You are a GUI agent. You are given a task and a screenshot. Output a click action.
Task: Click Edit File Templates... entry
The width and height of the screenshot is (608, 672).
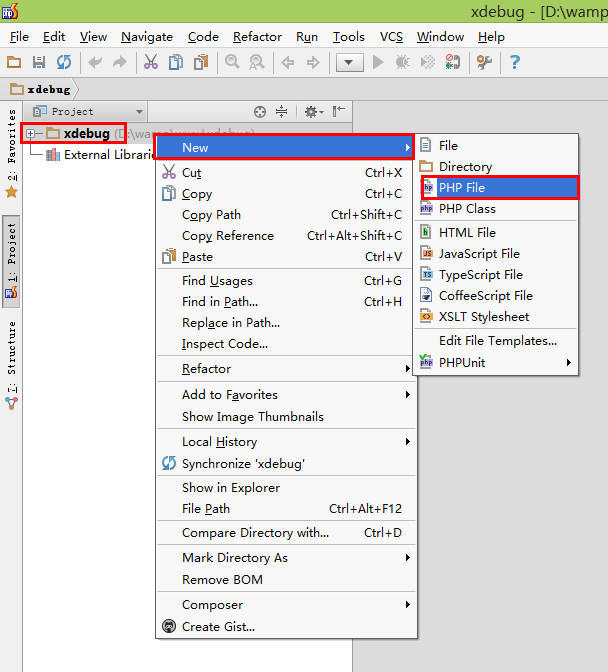tap(496, 341)
